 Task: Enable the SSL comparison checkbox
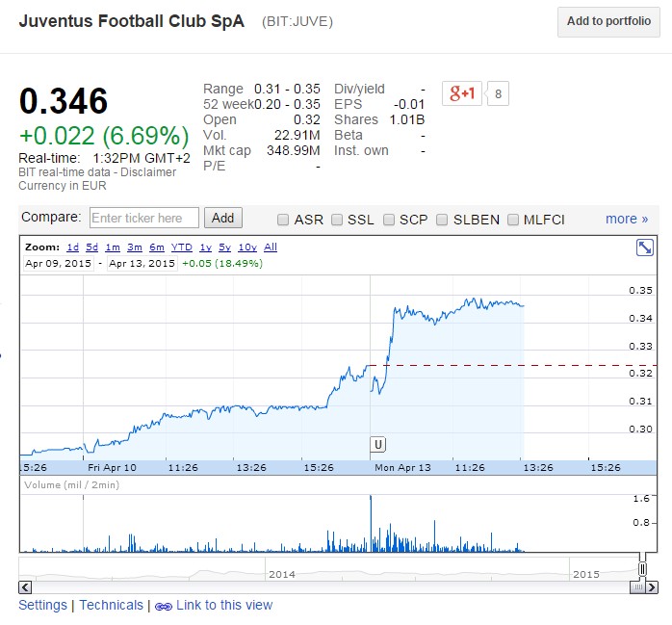(337, 220)
